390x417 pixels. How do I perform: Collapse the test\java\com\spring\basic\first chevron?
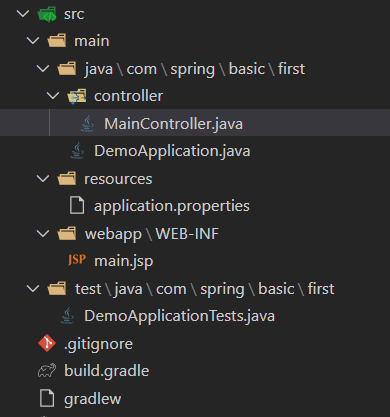pyautogui.click(x=33, y=288)
